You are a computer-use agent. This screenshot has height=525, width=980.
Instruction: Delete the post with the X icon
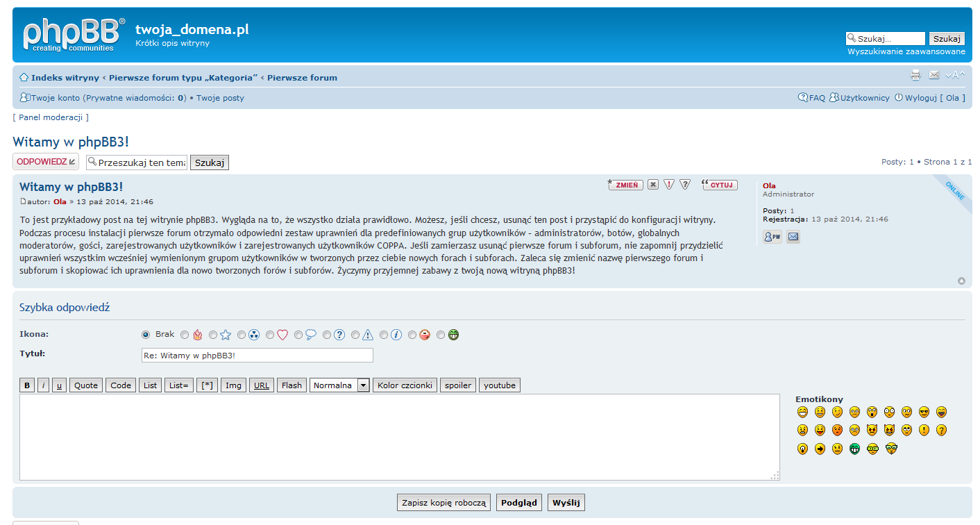point(653,185)
